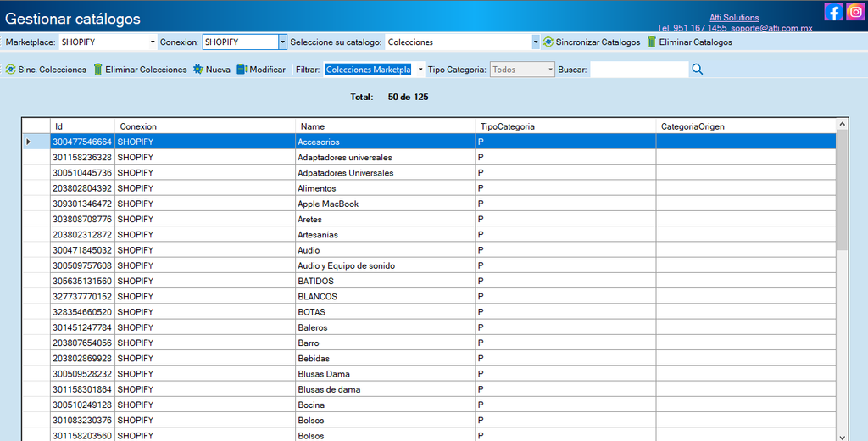Click the Sinc. Colecciones sync icon
The width and height of the screenshot is (868, 441).
10,70
